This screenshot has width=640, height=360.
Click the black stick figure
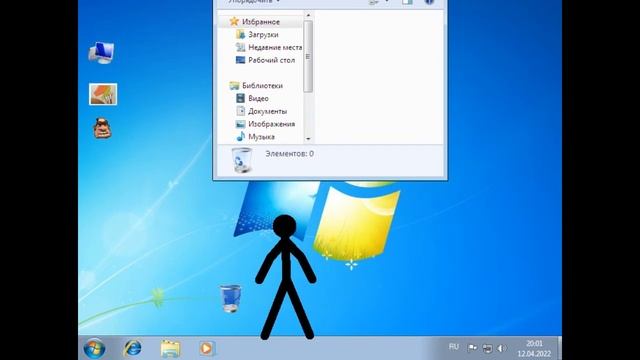click(286, 278)
